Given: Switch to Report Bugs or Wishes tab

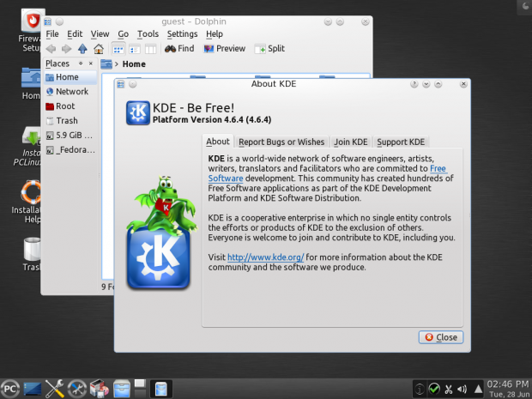Looking at the screenshot, I should point(281,142).
